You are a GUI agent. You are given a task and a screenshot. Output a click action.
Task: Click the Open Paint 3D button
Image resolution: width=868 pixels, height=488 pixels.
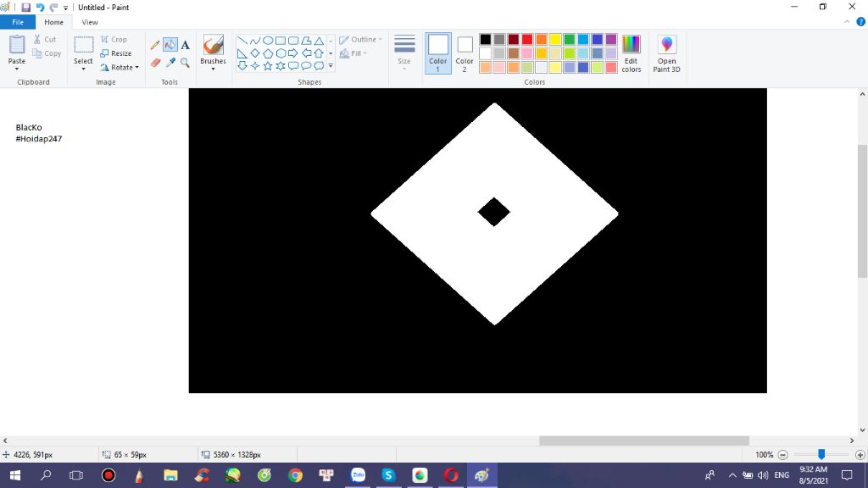[666, 53]
